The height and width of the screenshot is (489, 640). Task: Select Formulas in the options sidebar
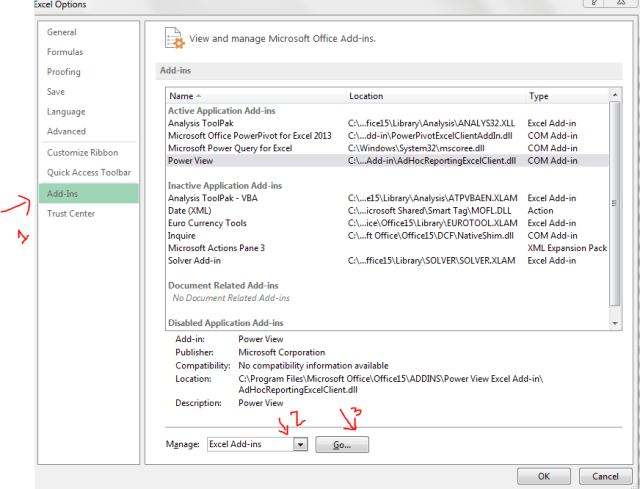[x=65, y=52]
